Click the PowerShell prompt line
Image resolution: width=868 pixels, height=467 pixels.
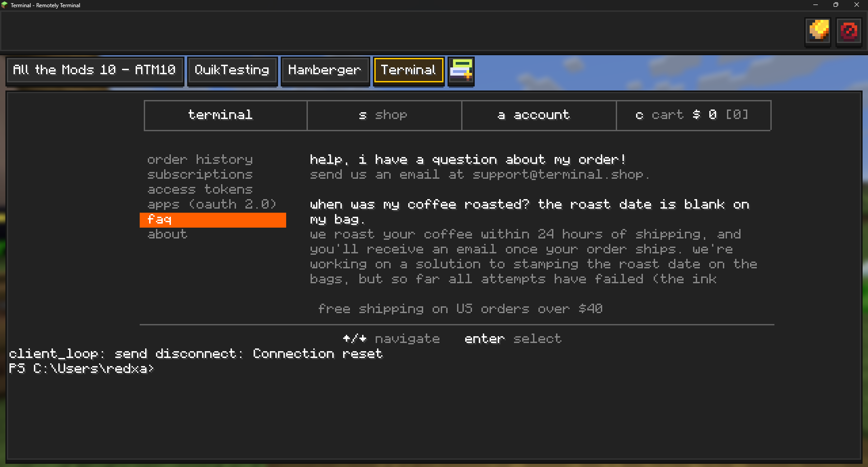coord(81,369)
